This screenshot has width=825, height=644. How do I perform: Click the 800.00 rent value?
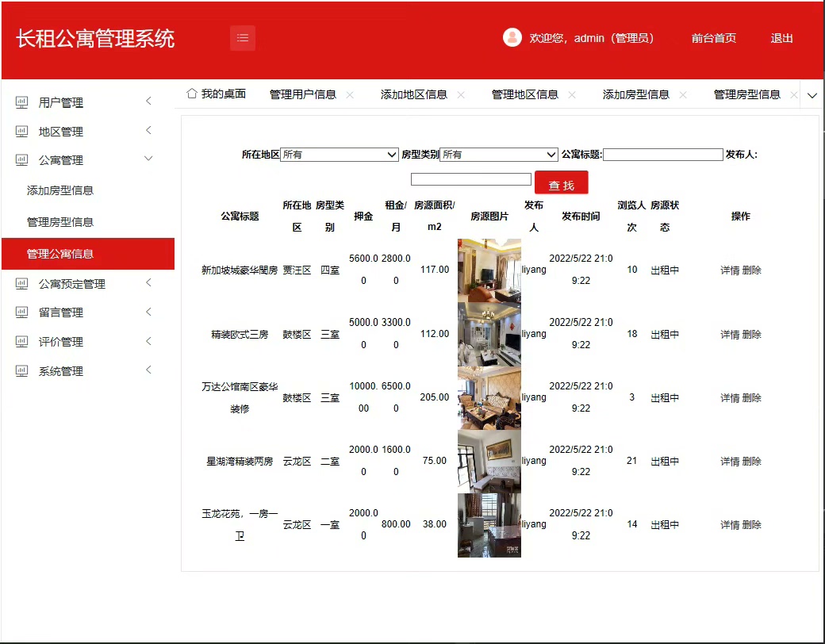coord(396,524)
